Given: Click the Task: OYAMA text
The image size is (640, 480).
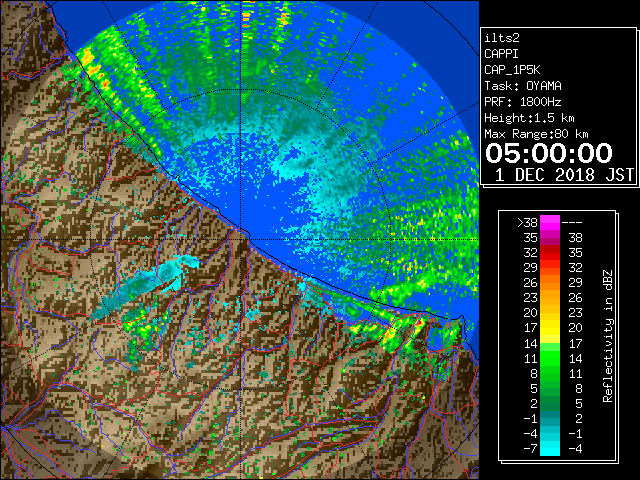Looking at the screenshot, I should (x=523, y=86).
